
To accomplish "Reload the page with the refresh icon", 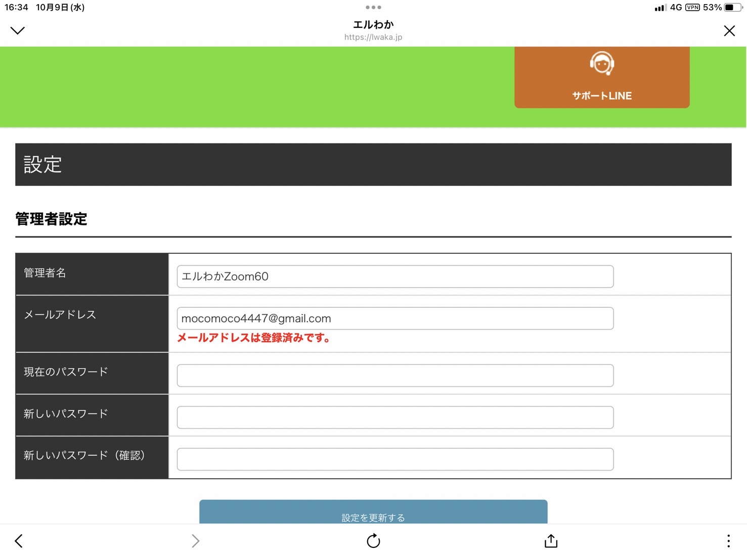I will tap(373, 541).
